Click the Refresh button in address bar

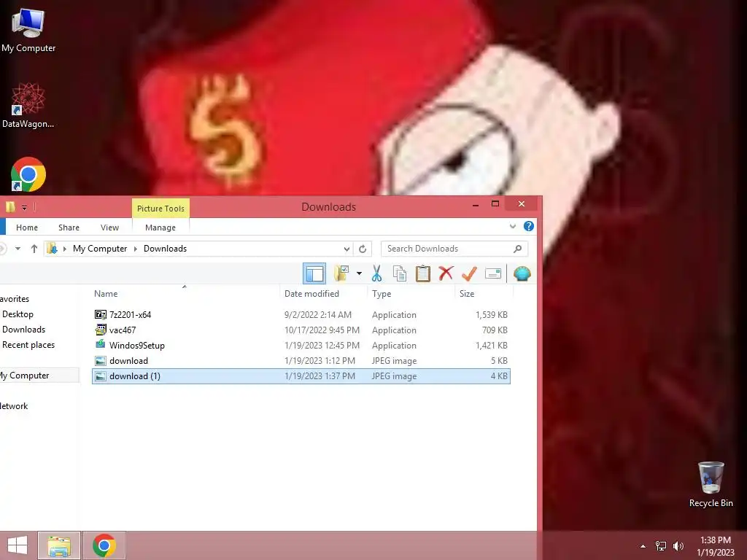[363, 249]
